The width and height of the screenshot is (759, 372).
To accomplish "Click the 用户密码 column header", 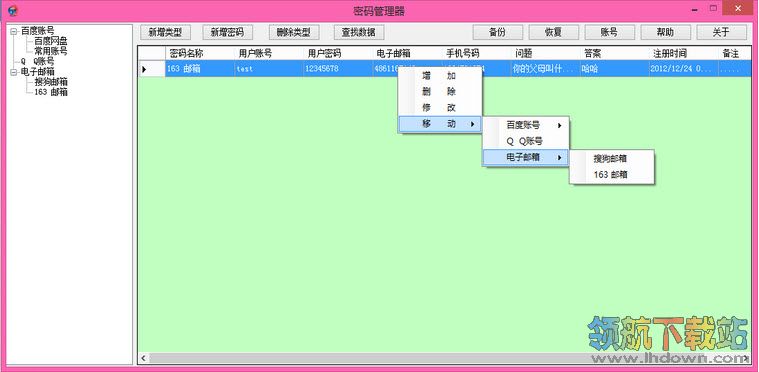I will (338, 53).
